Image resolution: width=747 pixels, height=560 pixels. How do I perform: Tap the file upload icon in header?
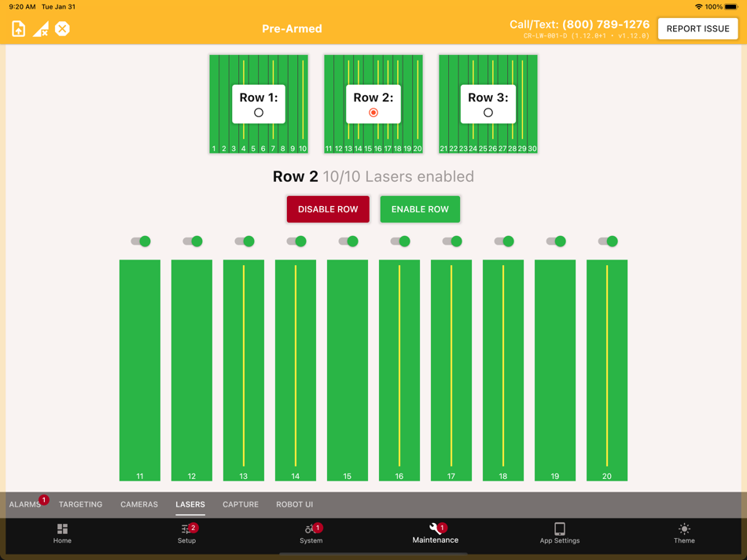click(19, 28)
